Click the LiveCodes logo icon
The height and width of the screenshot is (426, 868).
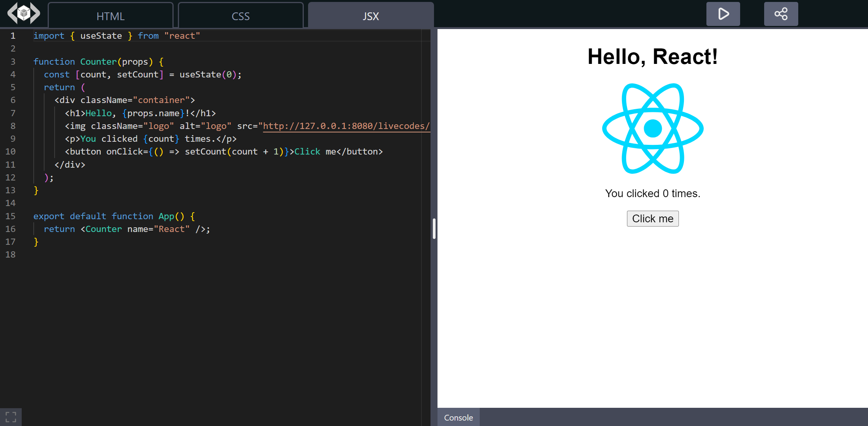24,14
